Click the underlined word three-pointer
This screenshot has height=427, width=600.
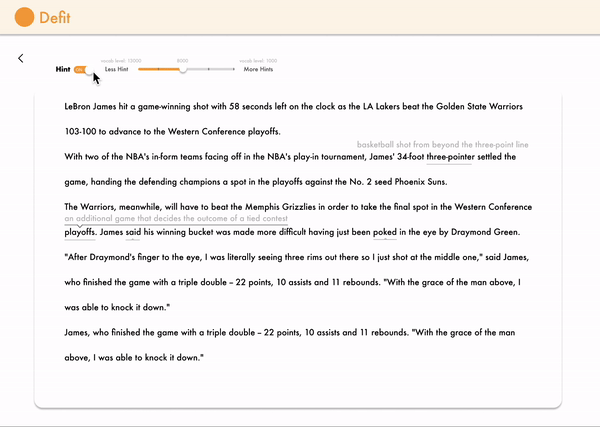pyautogui.click(x=450, y=156)
